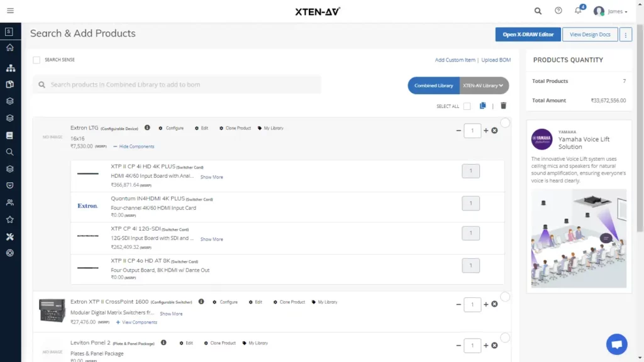Add Leviton Panel 2 to My Library
This screenshot has width=644, height=362.
255,343
